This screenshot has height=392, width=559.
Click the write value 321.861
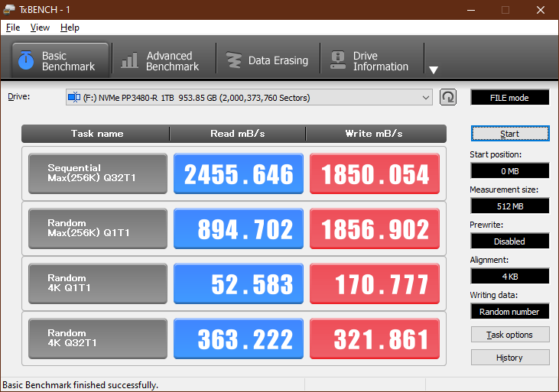tap(375, 339)
